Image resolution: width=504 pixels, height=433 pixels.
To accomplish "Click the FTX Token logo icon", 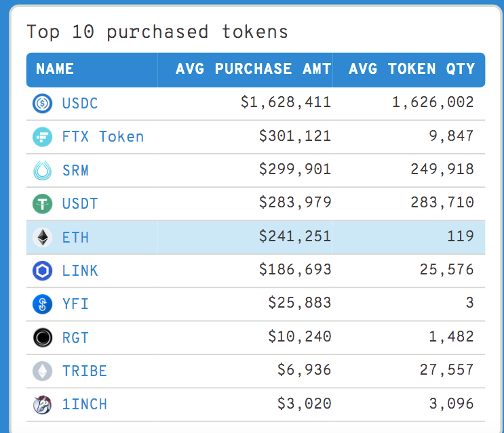I will pyautogui.click(x=42, y=137).
